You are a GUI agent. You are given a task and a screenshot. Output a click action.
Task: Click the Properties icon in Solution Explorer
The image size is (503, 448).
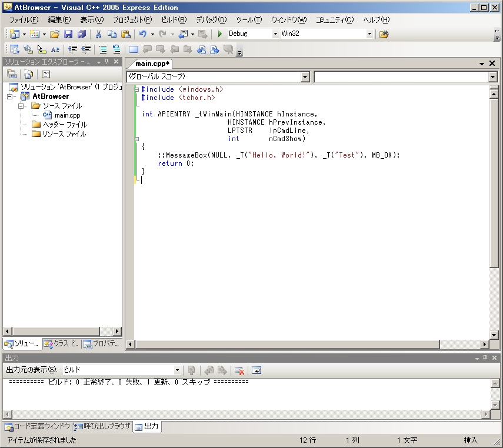point(12,75)
